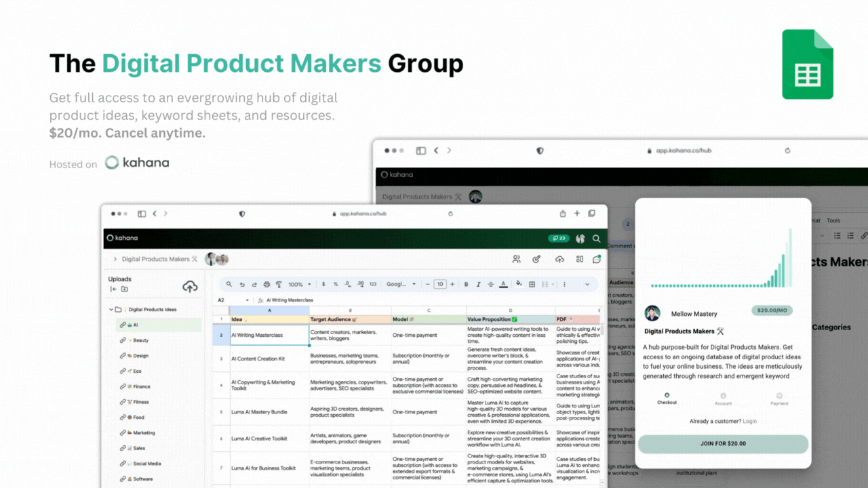Click the search icon in the spreadsheet toolbar
The width and height of the screenshot is (868, 488).
point(229,285)
